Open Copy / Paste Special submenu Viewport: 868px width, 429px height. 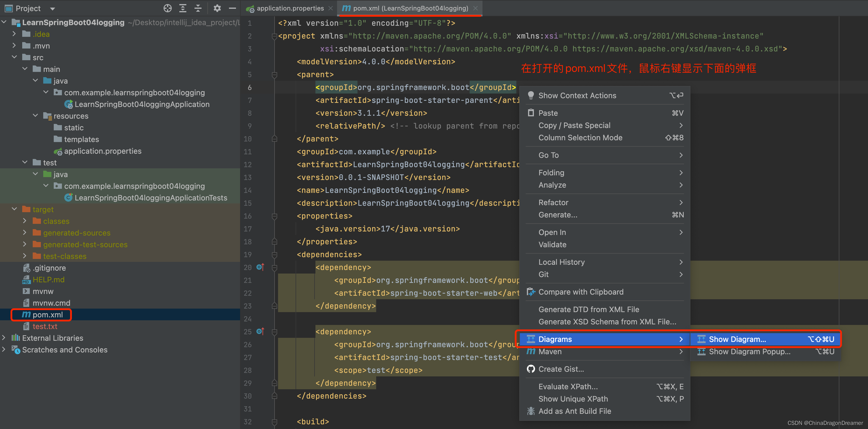[605, 125]
